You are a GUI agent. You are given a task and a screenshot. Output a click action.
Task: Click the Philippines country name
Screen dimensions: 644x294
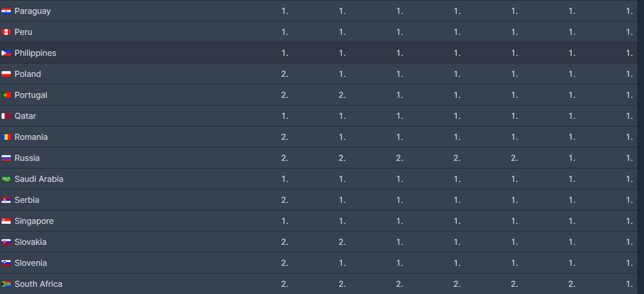tap(35, 53)
